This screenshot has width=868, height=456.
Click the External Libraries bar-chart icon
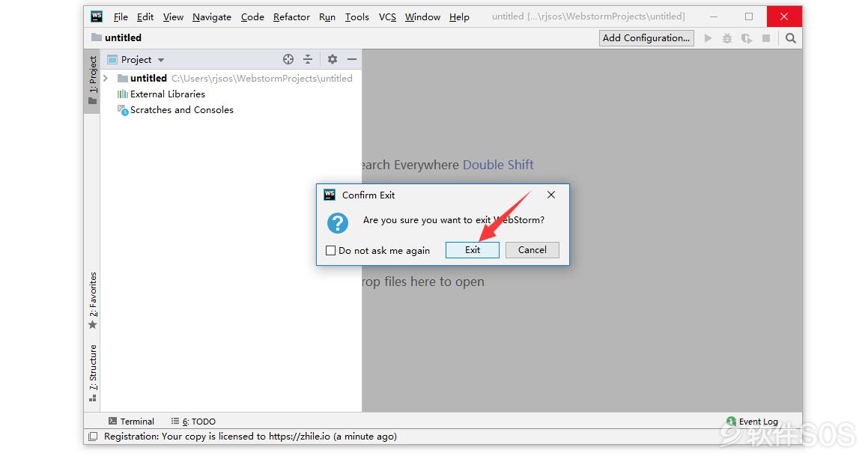click(x=122, y=94)
